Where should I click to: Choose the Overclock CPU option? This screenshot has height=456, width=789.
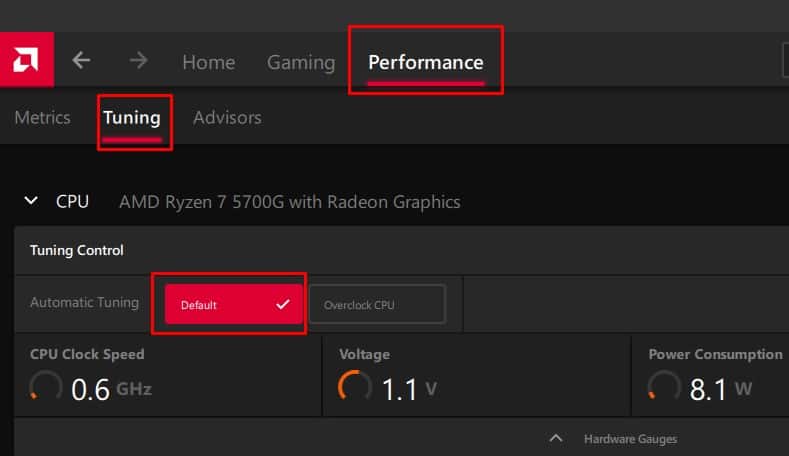377,305
